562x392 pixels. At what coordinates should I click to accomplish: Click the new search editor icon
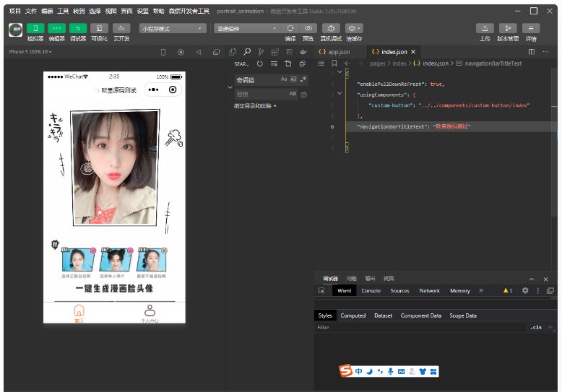click(288, 64)
